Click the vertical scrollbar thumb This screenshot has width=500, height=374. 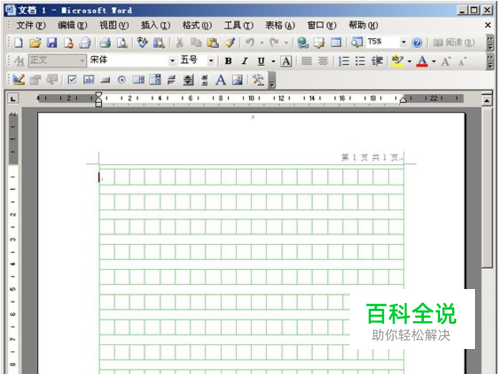tap(487, 187)
